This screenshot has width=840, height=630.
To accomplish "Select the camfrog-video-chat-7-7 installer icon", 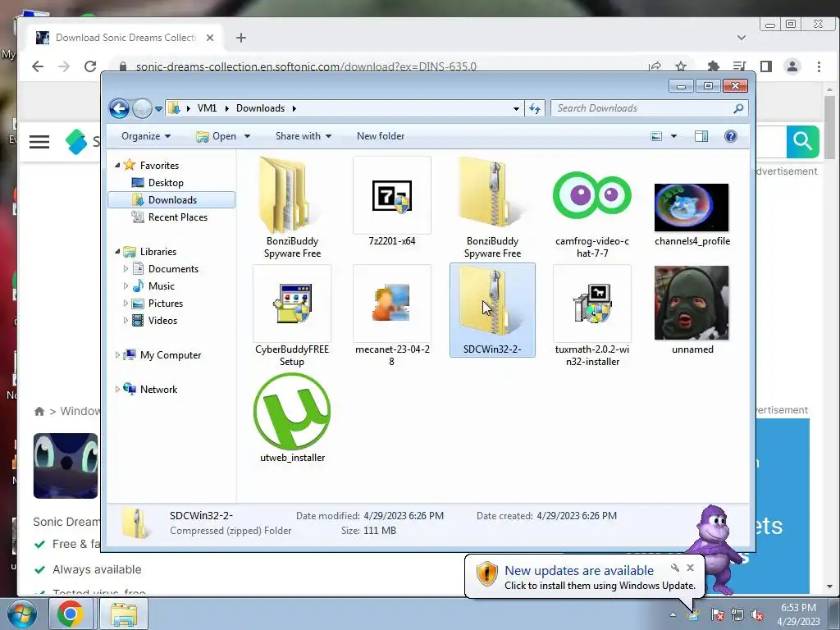I will 592,195.
